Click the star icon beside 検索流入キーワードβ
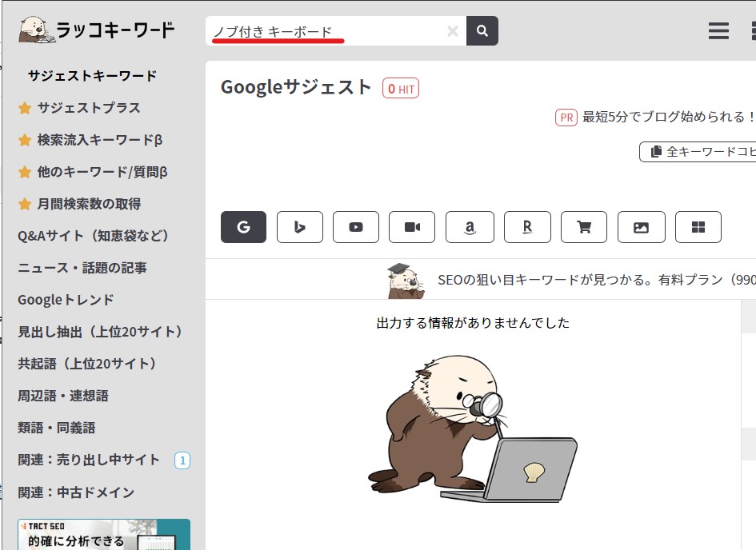 (x=25, y=140)
